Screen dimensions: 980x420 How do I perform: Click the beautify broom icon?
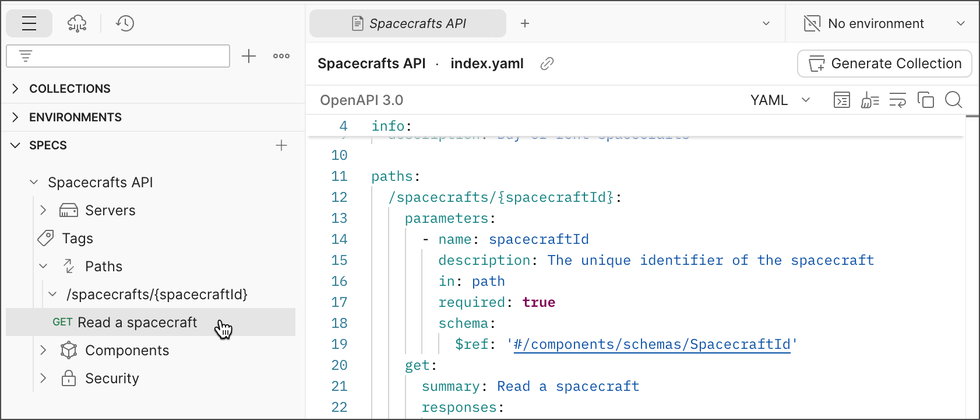click(870, 100)
